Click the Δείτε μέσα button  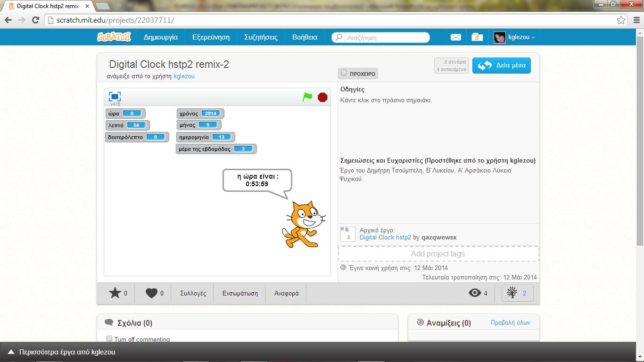502,66
